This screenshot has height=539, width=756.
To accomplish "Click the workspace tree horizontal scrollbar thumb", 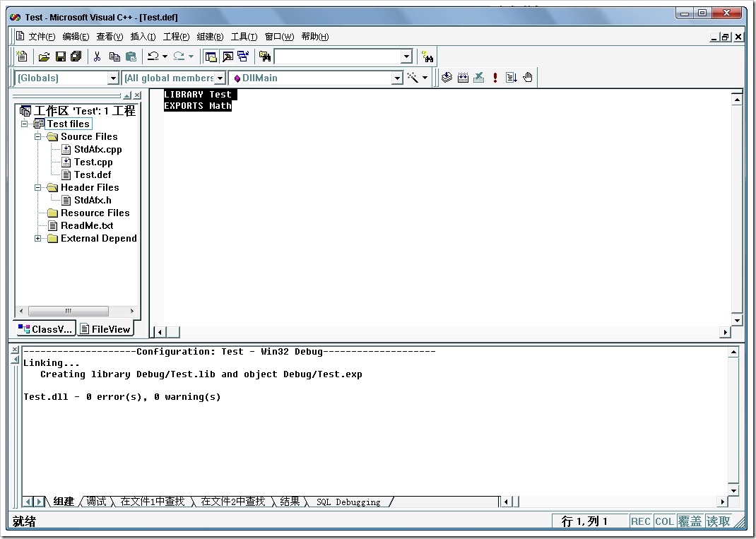I will [x=68, y=311].
